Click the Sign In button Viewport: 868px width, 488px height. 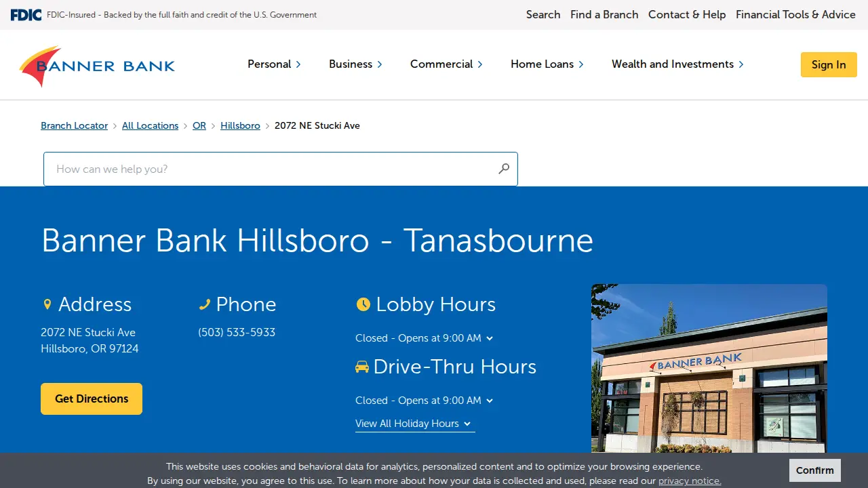point(829,64)
